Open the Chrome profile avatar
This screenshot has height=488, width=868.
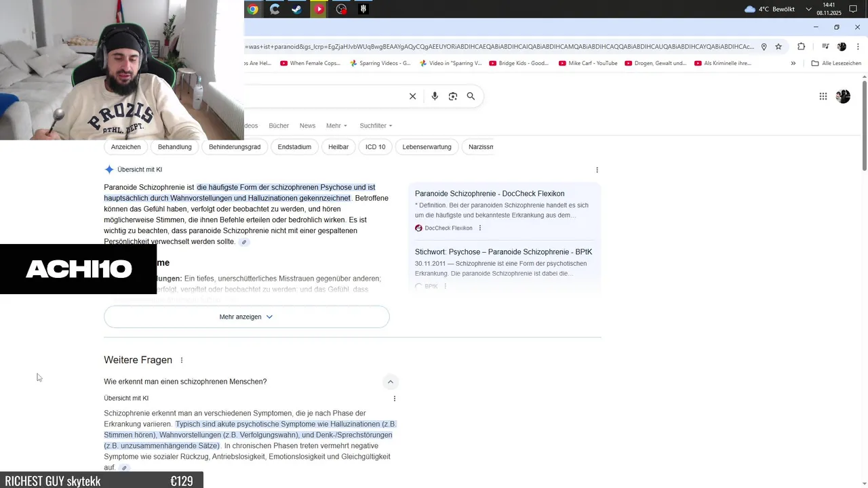tap(842, 47)
